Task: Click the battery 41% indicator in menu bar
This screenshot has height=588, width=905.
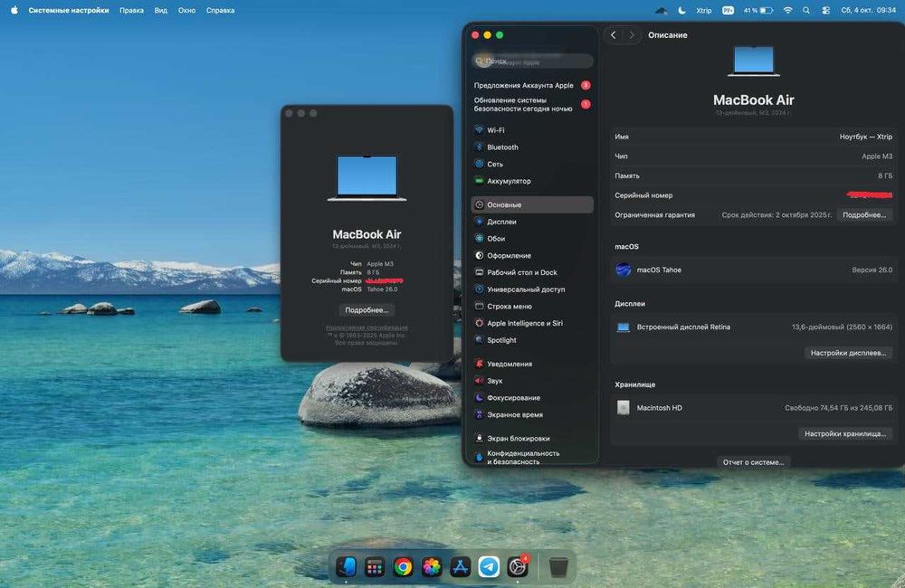Action: click(x=757, y=10)
